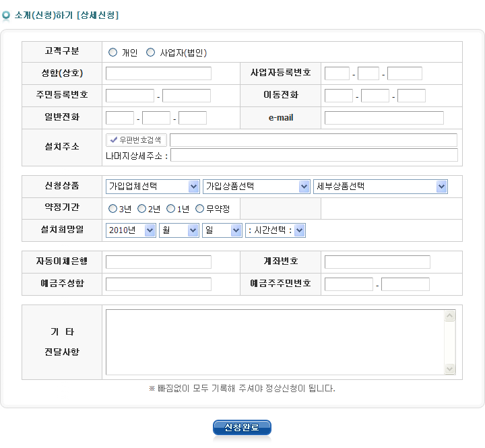Open the 가입업체선택 dropdown
This screenshot has height=448, width=485.
(152, 187)
